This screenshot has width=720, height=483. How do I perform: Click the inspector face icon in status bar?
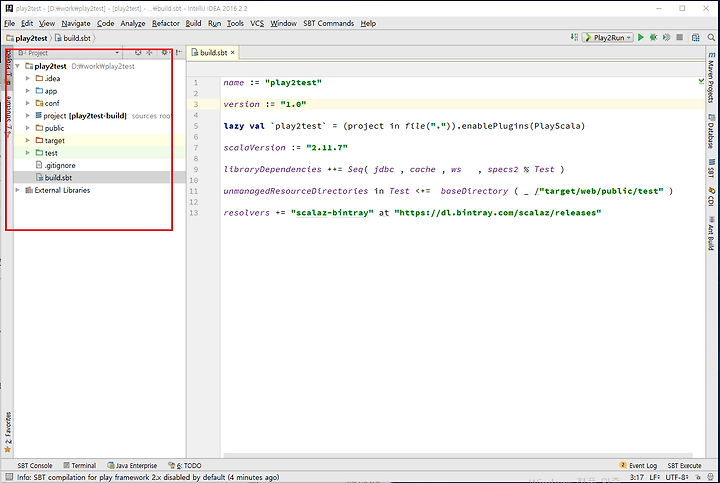[x=710, y=477]
